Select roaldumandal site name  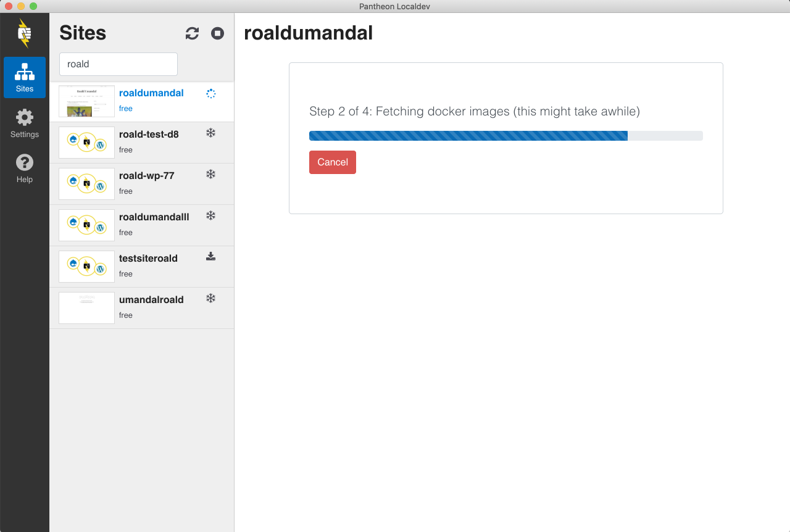click(151, 93)
